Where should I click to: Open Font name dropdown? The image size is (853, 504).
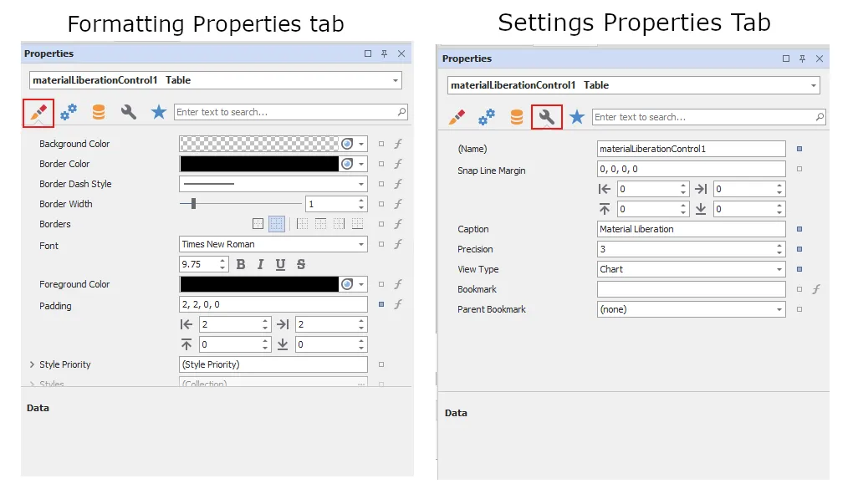pos(361,245)
